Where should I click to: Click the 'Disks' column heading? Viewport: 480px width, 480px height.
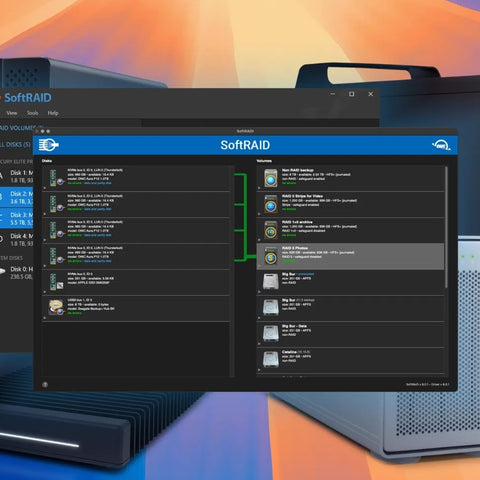[47, 161]
